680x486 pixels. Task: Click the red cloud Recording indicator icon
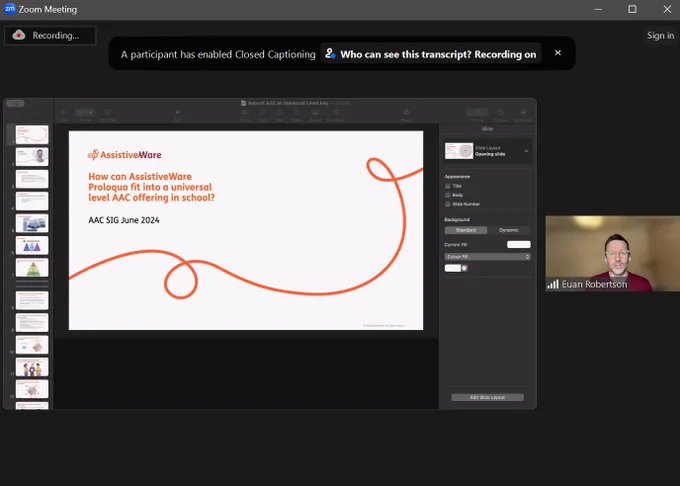tap(19, 35)
